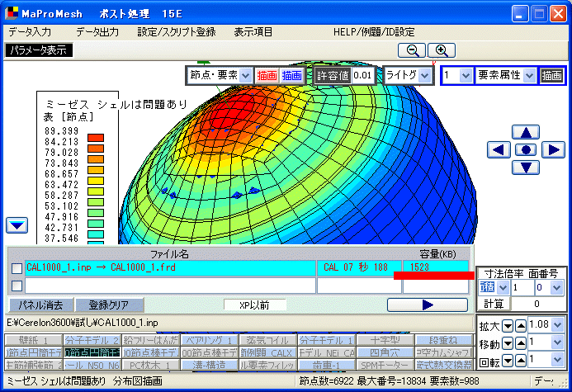Click the blue 描画 button
The image size is (572, 392).
tap(292, 76)
